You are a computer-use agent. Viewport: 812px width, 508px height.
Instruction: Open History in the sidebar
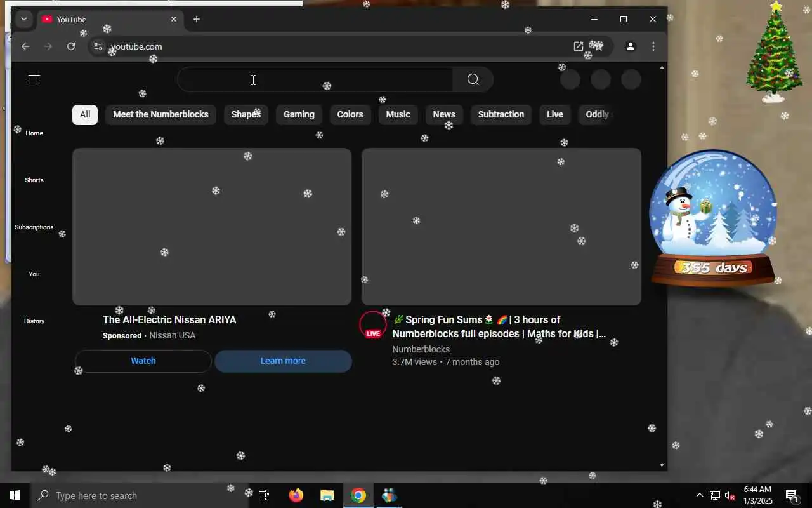point(34,321)
